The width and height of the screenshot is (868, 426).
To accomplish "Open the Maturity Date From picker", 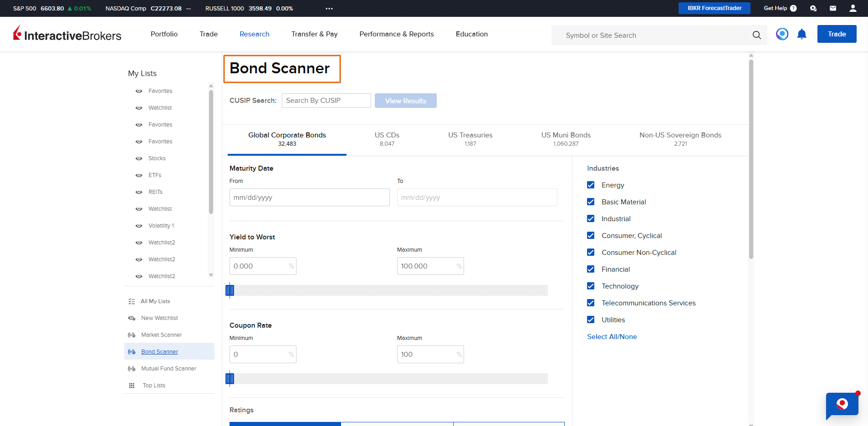I will pyautogui.click(x=309, y=198).
